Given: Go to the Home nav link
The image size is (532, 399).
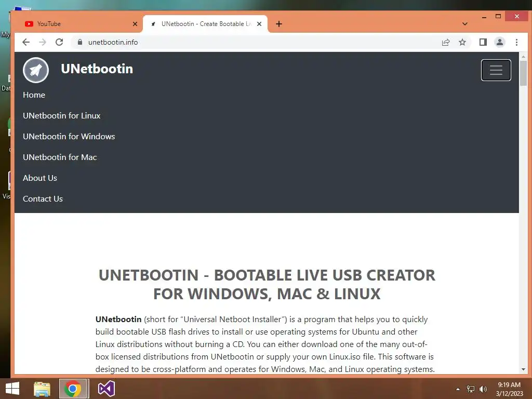Looking at the screenshot, I should 34,95.
